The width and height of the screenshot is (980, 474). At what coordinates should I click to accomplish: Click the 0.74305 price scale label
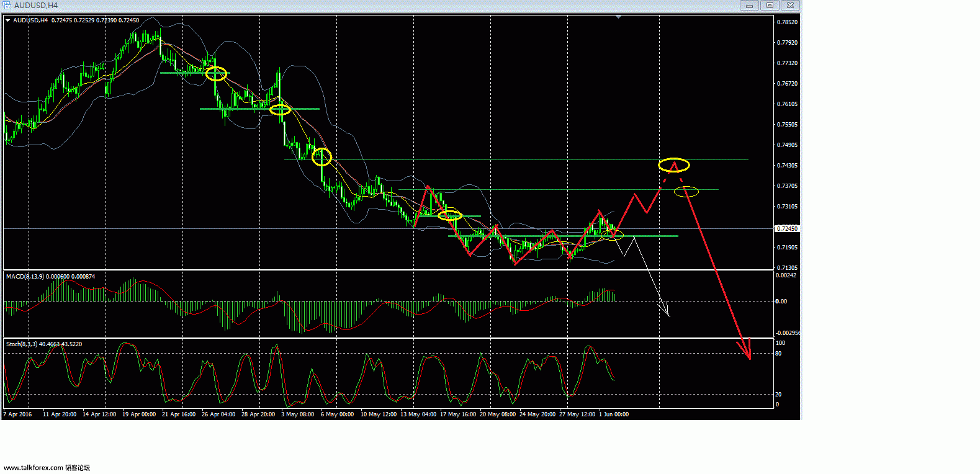787,166
